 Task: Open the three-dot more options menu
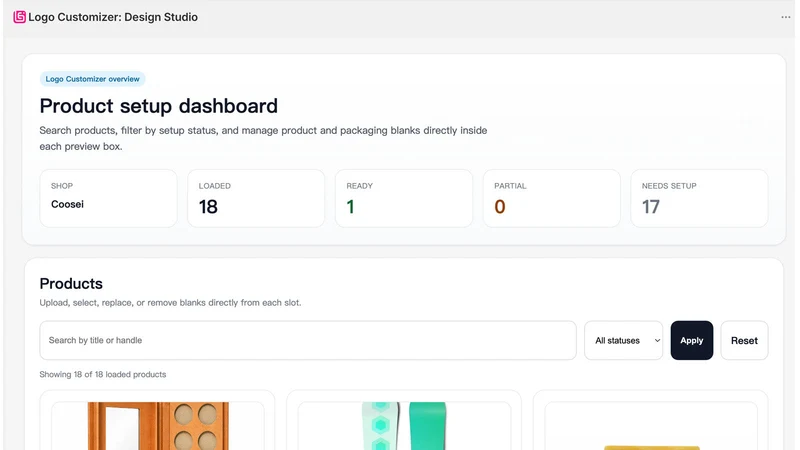coord(785,17)
